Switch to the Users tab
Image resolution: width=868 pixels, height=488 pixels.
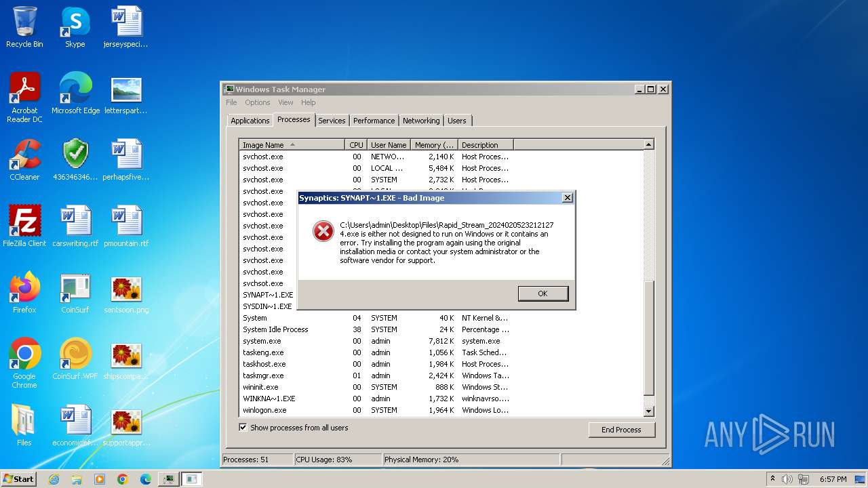coord(457,121)
